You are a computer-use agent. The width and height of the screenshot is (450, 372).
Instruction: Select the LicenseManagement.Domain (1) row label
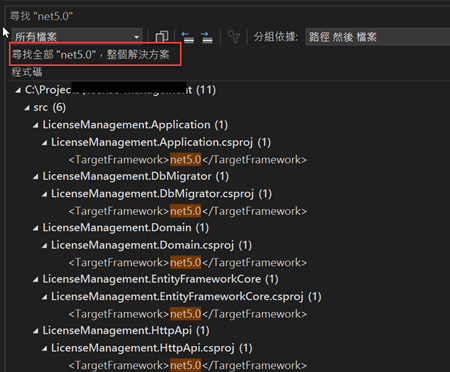coord(126,228)
